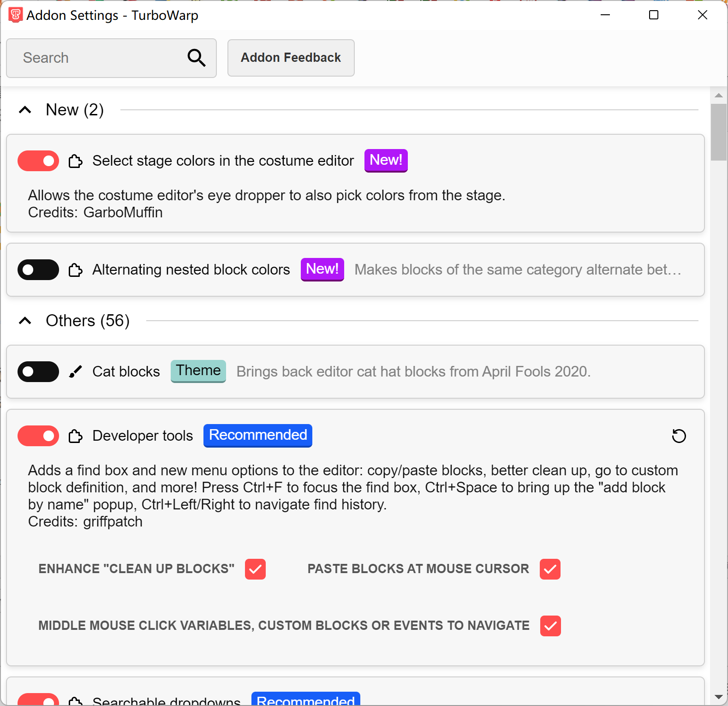Image resolution: width=728 pixels, height=706 pixels.
Task: Click reset icon for Developer tools
Action: [679, 436]
